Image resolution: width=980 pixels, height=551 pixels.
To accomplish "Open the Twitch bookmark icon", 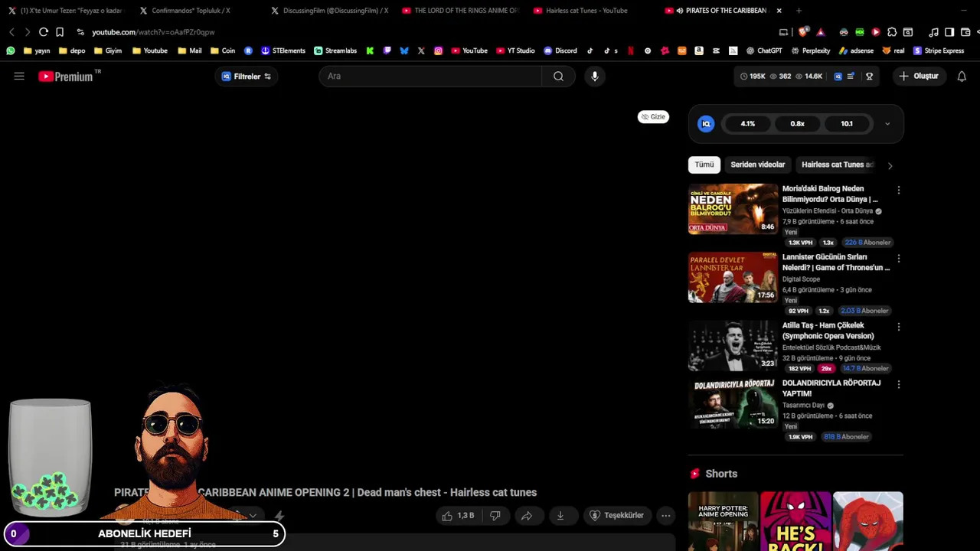I will point(387,51).
